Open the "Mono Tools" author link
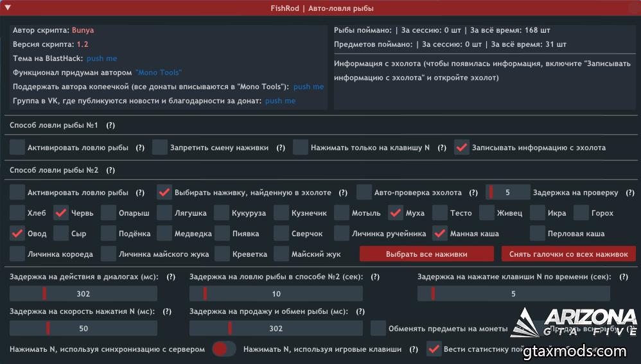The image size is (641, 364). click(x=159, y=73)
